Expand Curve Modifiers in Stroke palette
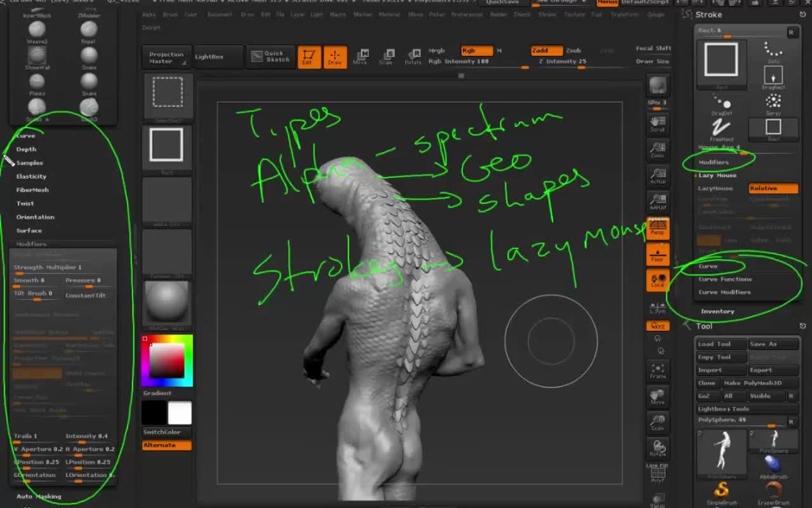The height and width of the screenshot is (508, 812). point(724,292)
